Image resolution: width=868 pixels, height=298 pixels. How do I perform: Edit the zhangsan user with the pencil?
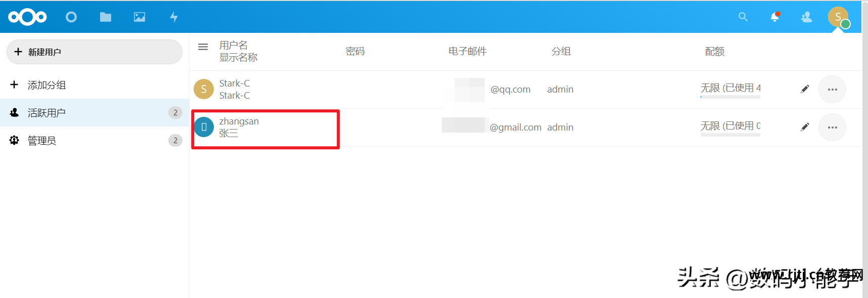805,127
